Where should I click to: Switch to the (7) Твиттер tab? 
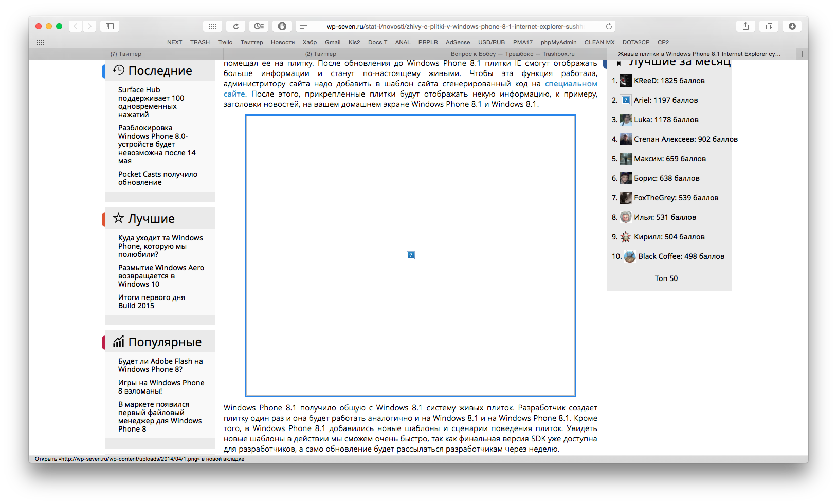[126, 54]
